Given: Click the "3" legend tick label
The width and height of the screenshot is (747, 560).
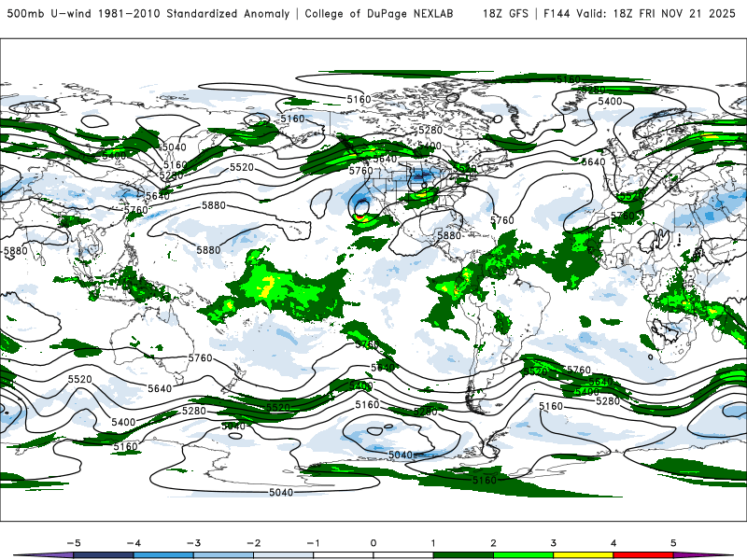Looking at the screenshot, I should (x=553, y=543).
